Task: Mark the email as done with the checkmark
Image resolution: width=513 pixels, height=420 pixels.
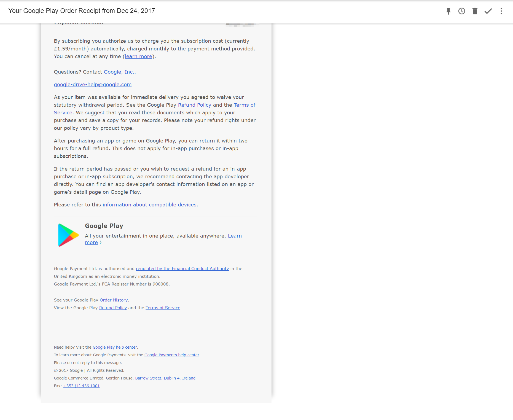Action: (x=488, y=11)
